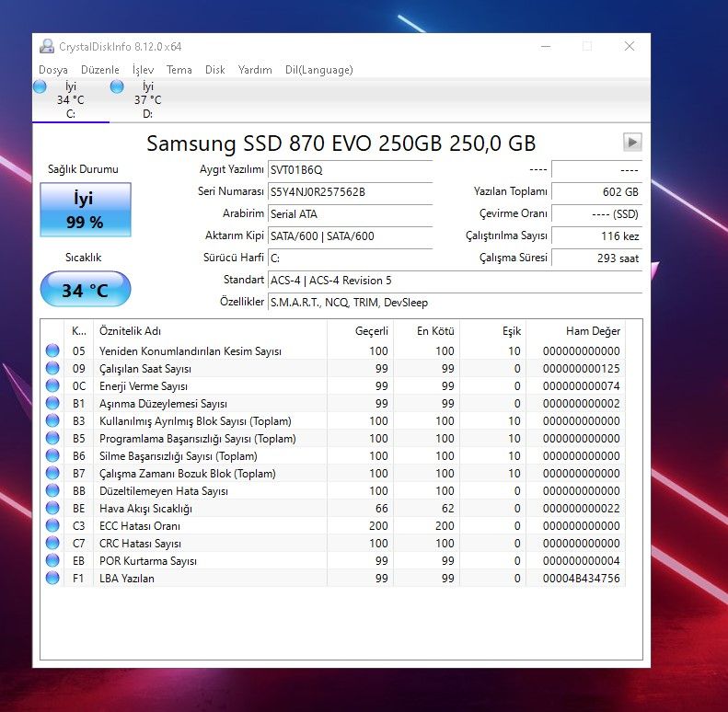This screenshot has height=712, width=728.
Task: Open the Dil(Language) menu
Action: pyautogui.click(x=319, y=70)
